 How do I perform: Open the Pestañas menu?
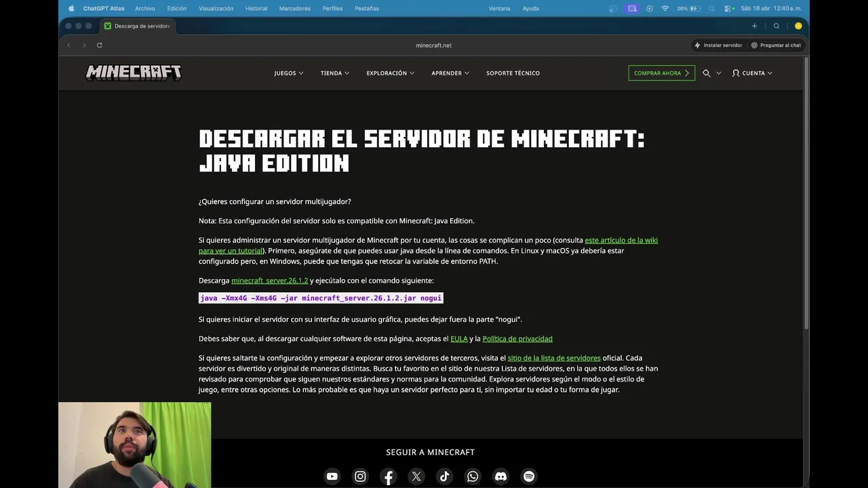(x=367, y=8)
